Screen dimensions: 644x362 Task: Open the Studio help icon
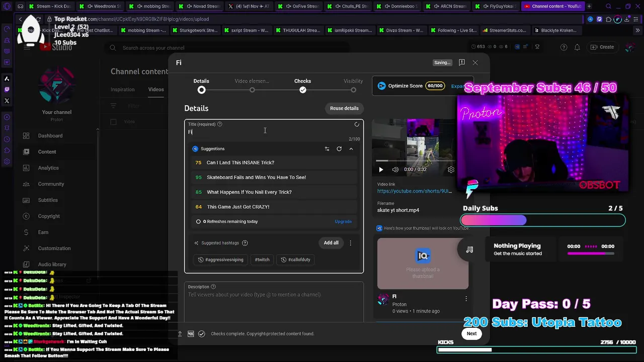(x=563, y=47)
